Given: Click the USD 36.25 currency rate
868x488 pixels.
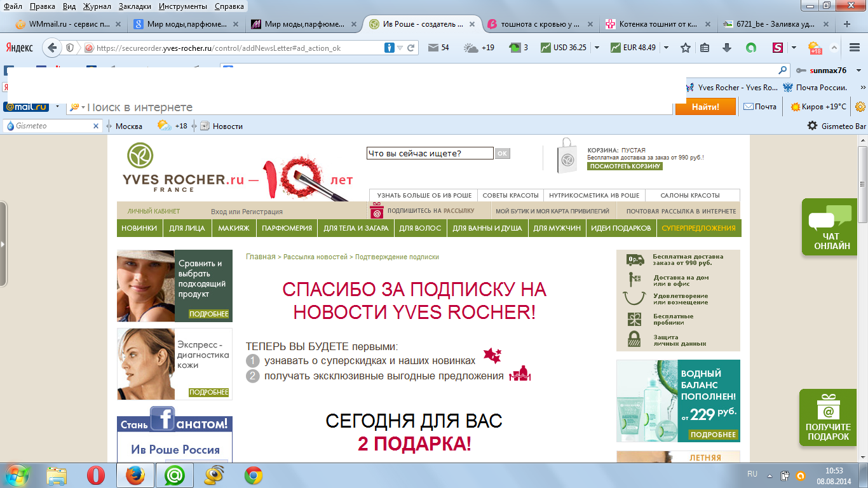Looking at the screenshot, I should click(564, 48).
